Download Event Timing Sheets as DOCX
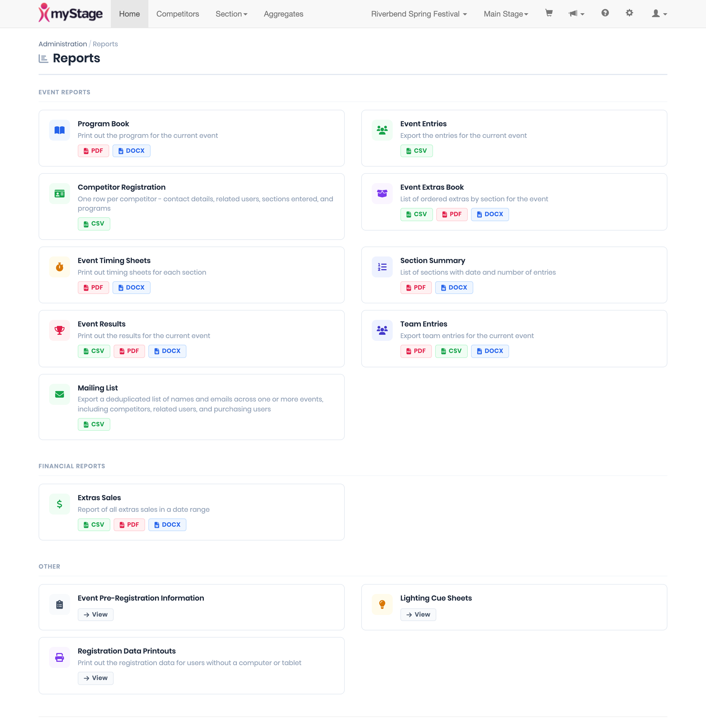 click(x=132, y=288)
